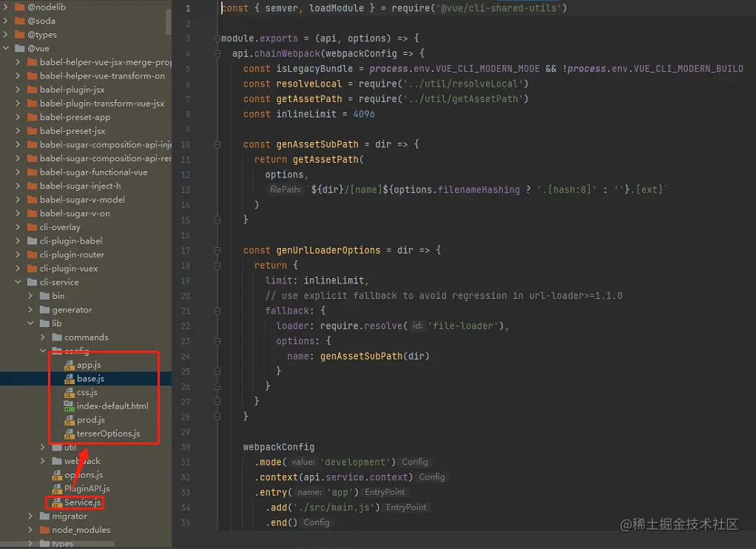Expand the cli-plugin-vuex folder chevron
Viewport: 756px width, 549px height.
[18, 269]
